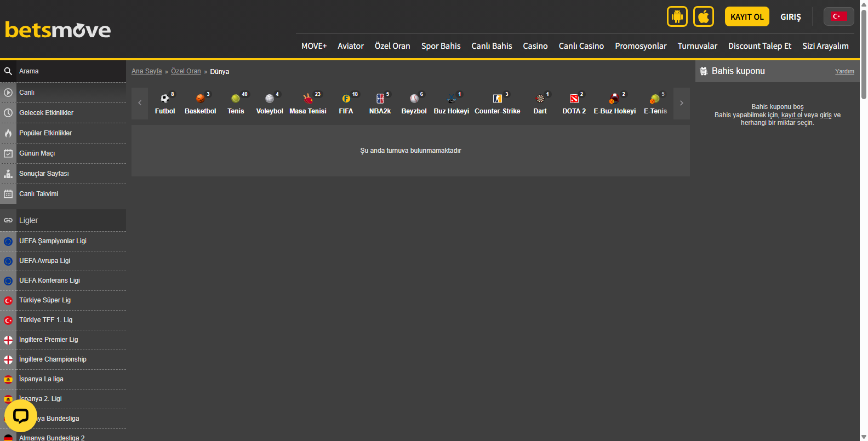Click the Popüler Etkinlikler flame icon
This screenshot has height=441, width=868.
tap(8, 133)
